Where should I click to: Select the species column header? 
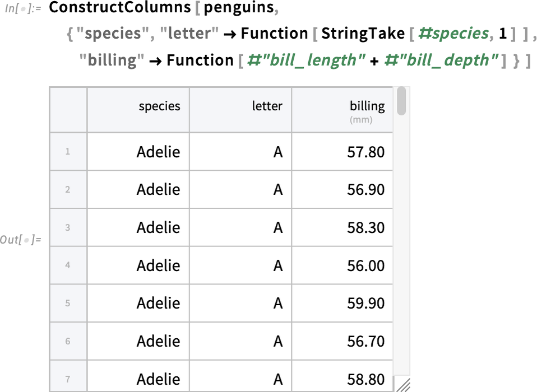coord(138,110)
